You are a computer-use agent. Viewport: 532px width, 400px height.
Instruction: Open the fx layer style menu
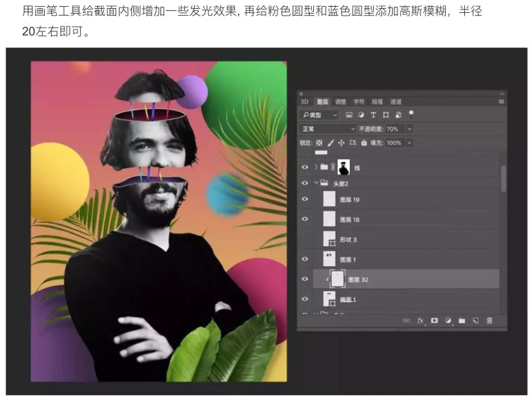pyautogui.click(x=421, y=320)
